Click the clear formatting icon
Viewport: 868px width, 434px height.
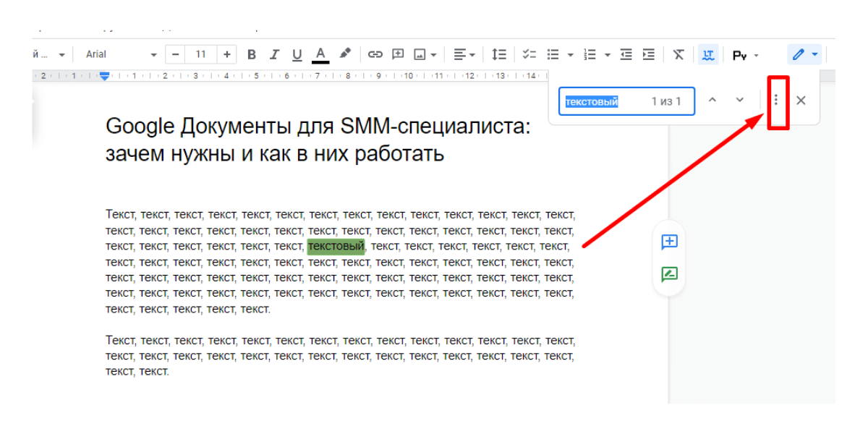[x=678, y=55]
